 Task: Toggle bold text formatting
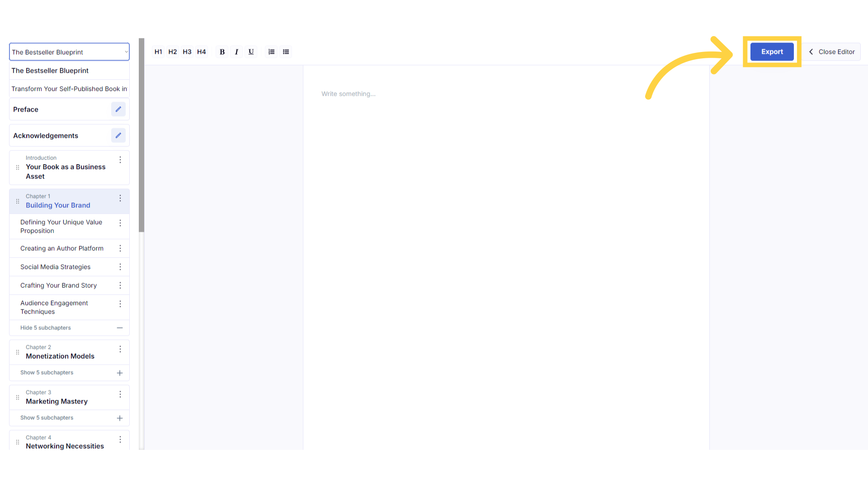222,52
